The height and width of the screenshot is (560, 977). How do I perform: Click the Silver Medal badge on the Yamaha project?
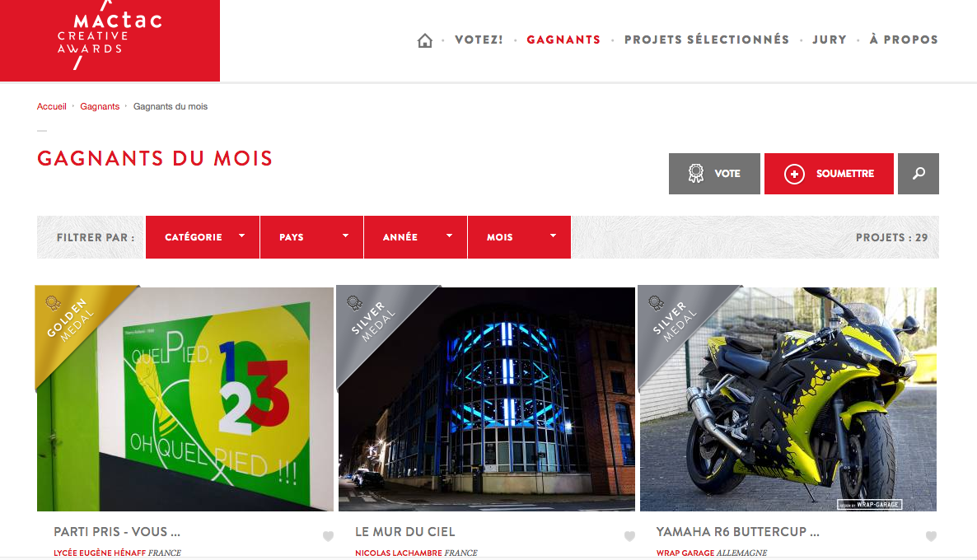point(674,320)
